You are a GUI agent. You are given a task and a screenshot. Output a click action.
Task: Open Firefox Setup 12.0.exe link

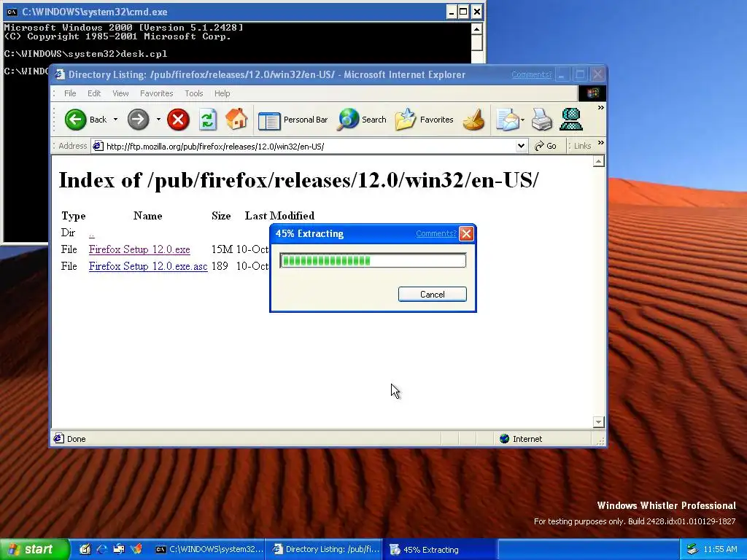139,249
